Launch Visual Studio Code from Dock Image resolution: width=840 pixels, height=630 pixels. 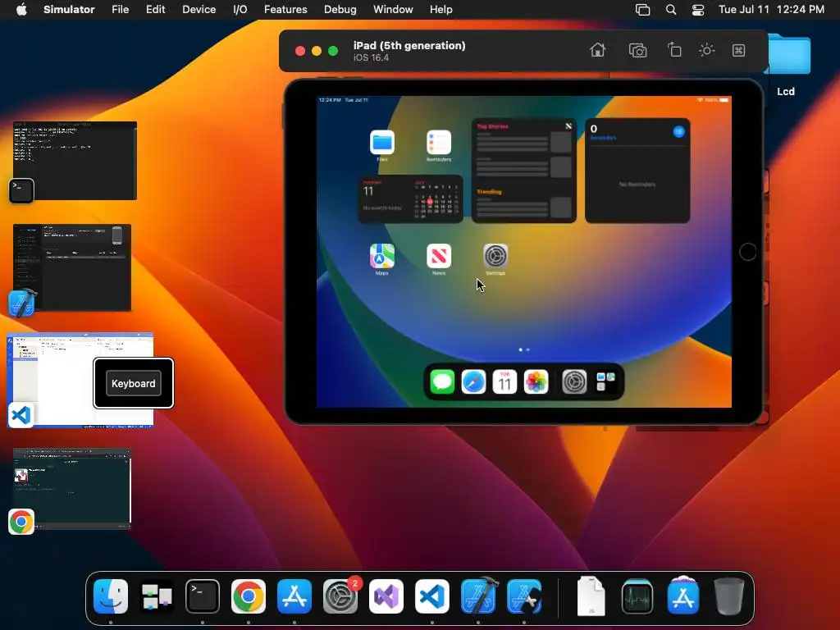pyautogui.click(x=431, y=596)
